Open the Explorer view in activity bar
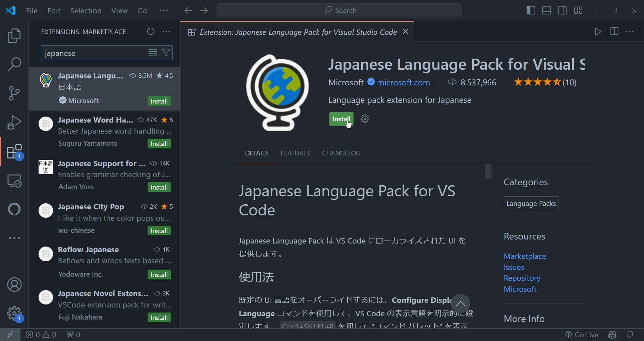The height and width of the screenshot is (341, 644). (x=14, y=36)
